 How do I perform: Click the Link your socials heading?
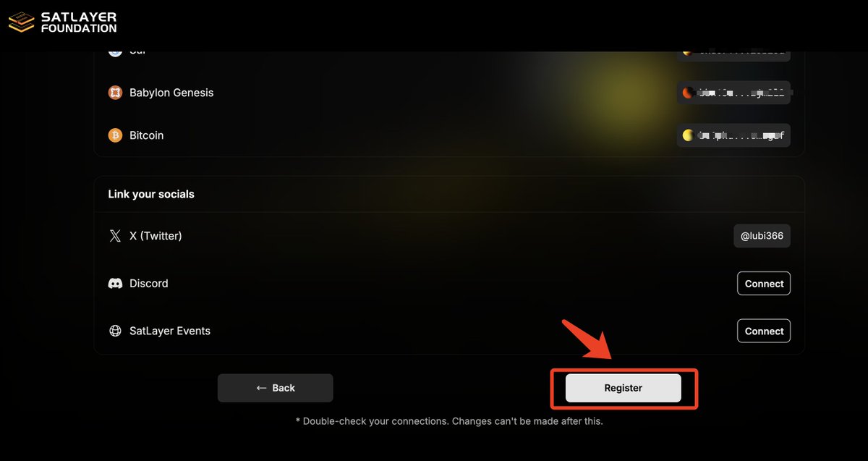tap(151, 194)
